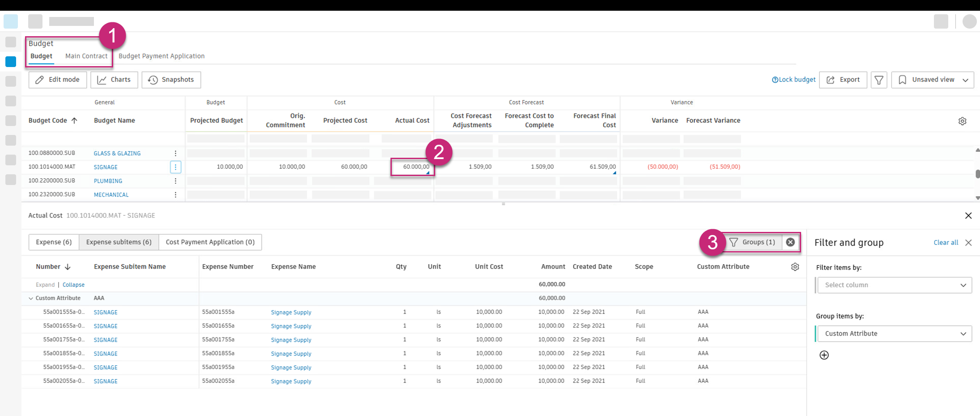Sort by Number column header arrow

[x=68, y=267]
